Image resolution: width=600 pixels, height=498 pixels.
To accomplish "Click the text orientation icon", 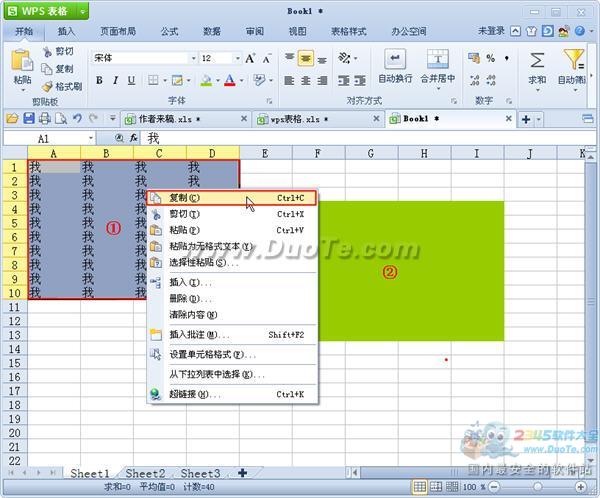I will coord(344,58).
